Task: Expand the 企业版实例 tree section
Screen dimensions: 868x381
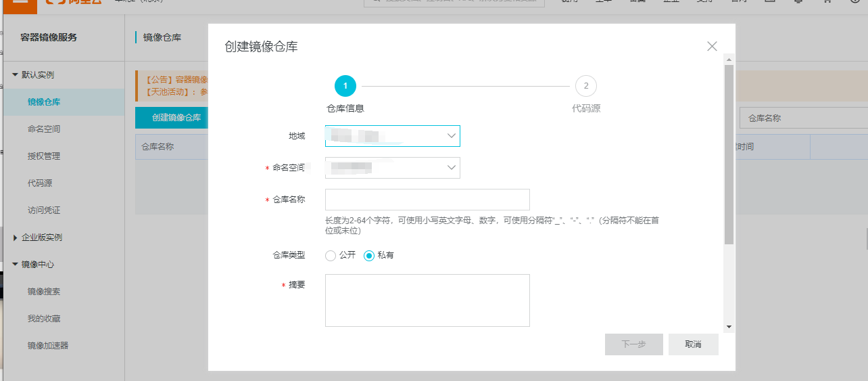Action: 16,238
